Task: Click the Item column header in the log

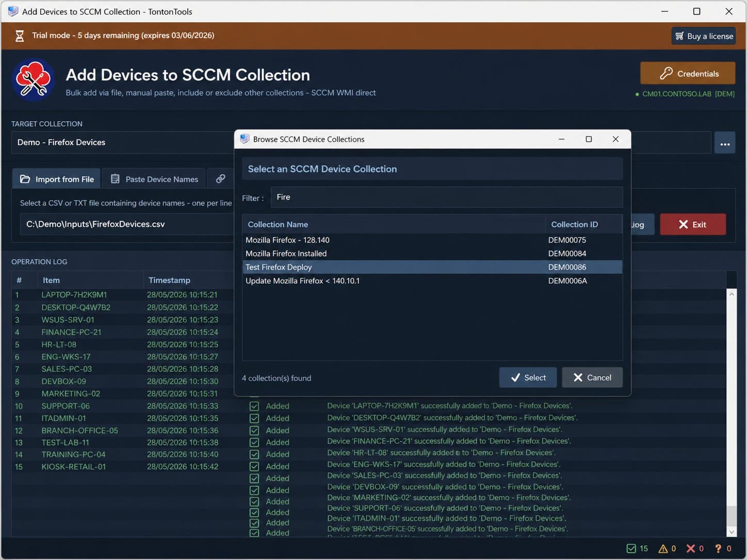Action: click(90, 280)
